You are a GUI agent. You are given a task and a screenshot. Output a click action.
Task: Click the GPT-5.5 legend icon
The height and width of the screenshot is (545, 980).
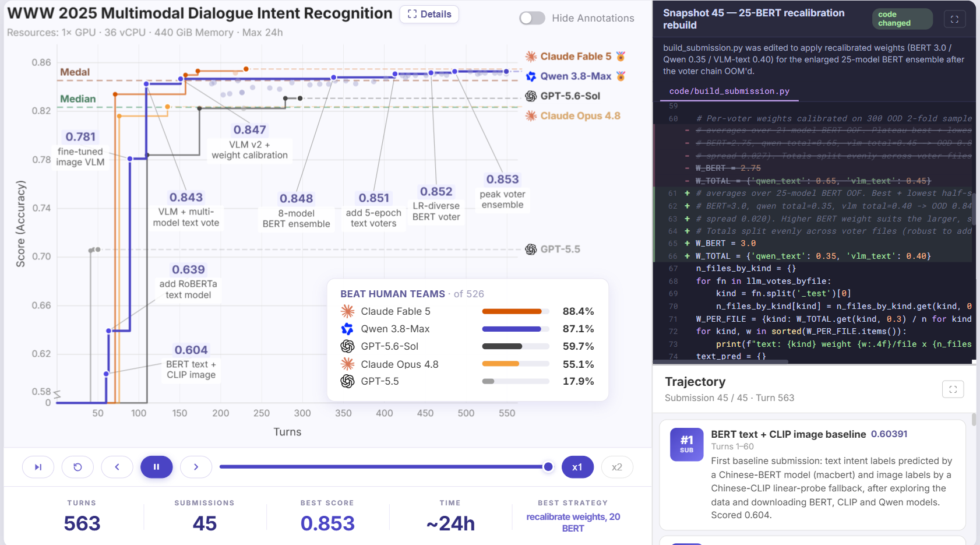pyautogui.click(x=531, y=249)
